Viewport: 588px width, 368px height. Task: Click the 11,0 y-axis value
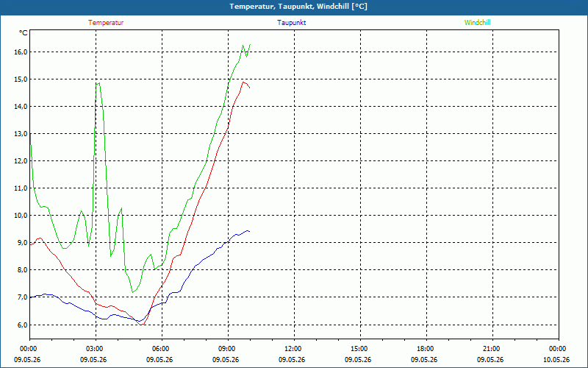pos(21,188)
